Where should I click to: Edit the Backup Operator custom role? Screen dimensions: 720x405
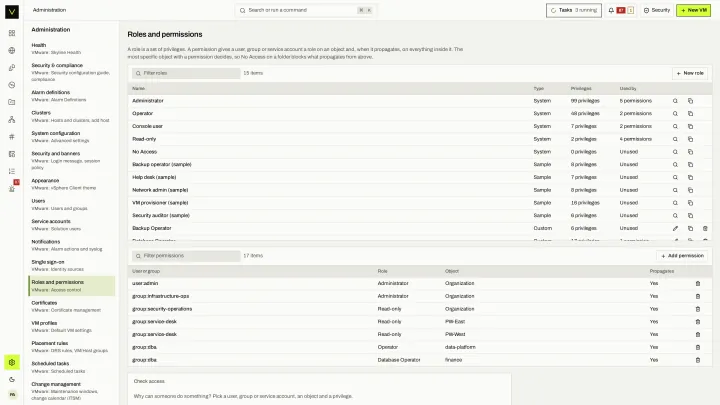[x=675, y=228]
